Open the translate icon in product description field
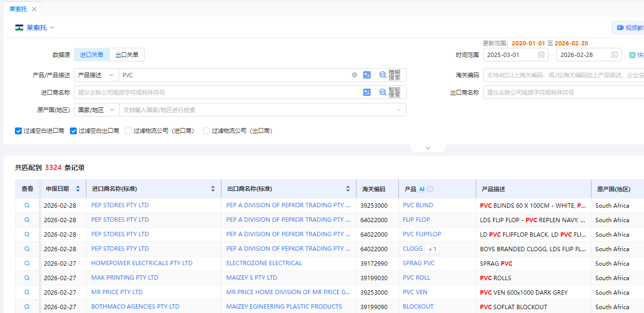The height and width of the screenshot is (313, 644). 367,75
